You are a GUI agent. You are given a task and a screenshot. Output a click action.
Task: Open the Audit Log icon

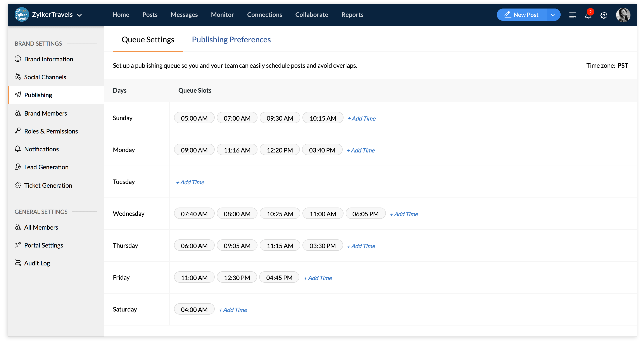tap(18, 263)
